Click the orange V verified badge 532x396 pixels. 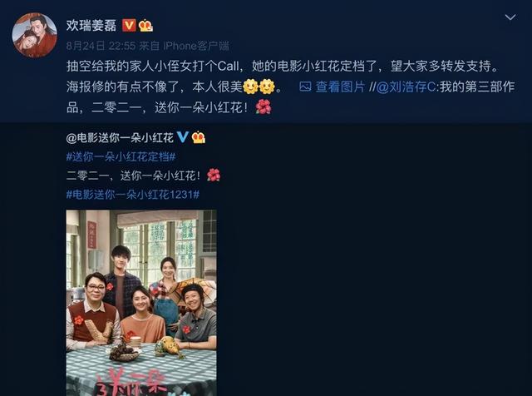coord(129,26)
